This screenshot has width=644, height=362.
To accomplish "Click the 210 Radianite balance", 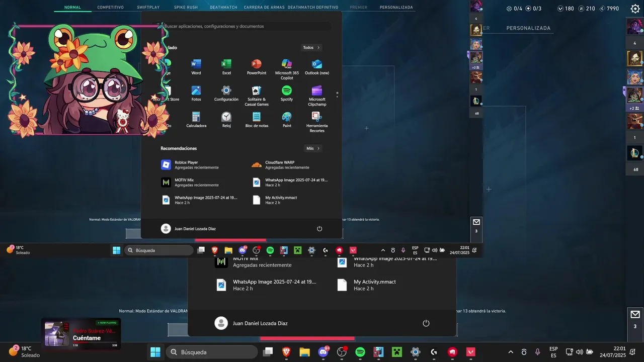I will click(587, 9).
